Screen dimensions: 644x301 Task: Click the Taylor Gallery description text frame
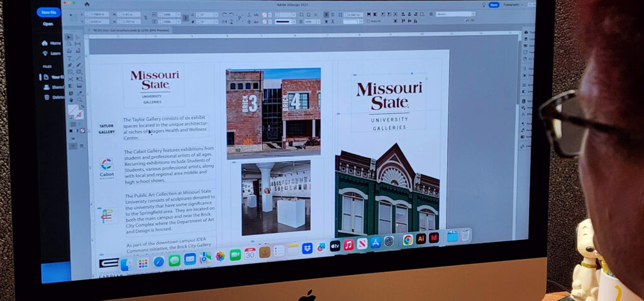(x=165, y=128)
